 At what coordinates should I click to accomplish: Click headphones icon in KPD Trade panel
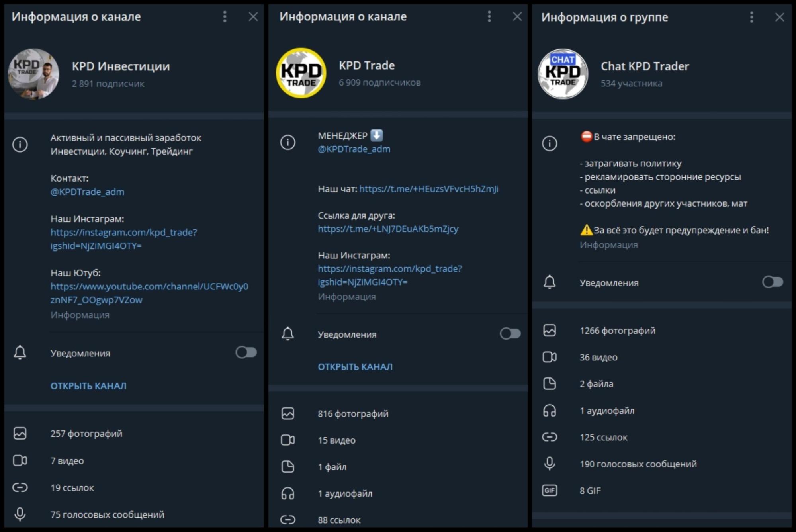coord(287,493)
